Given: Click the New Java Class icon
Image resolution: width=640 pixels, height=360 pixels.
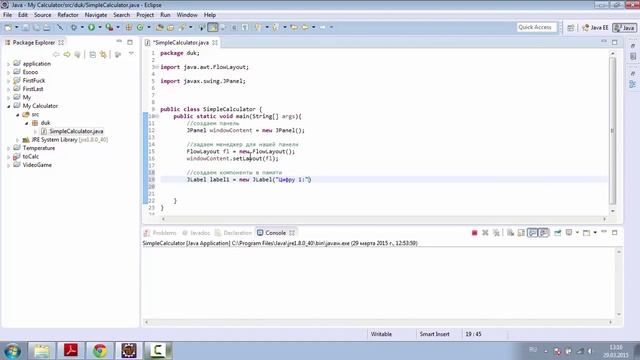Looking at the screenshot, I should tap(140, 27).
